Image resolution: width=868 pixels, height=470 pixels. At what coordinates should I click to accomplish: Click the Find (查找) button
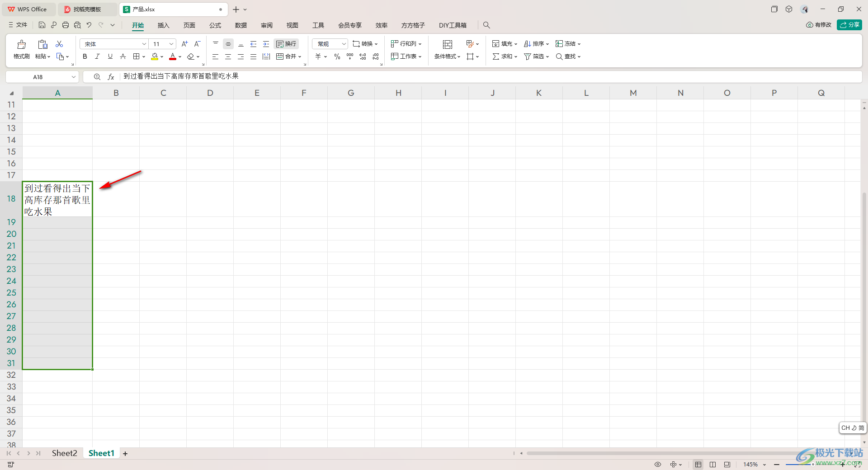[568, 56]
